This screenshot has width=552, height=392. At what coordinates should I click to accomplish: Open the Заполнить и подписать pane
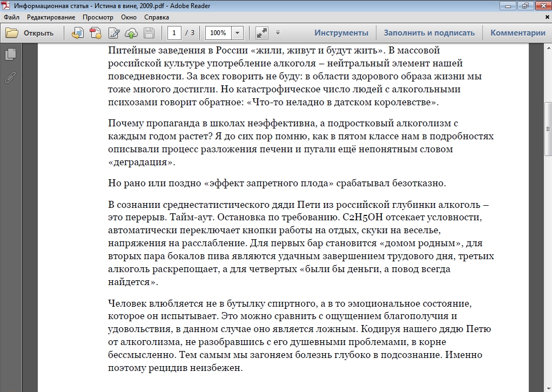tap(429, 33)
